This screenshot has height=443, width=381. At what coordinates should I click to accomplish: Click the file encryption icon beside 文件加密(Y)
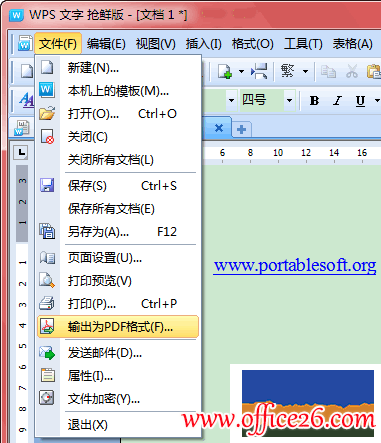coord(47,398)
